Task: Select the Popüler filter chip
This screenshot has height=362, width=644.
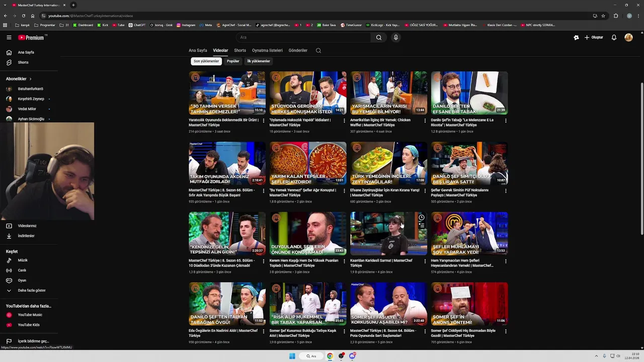Action: (233, 61)
